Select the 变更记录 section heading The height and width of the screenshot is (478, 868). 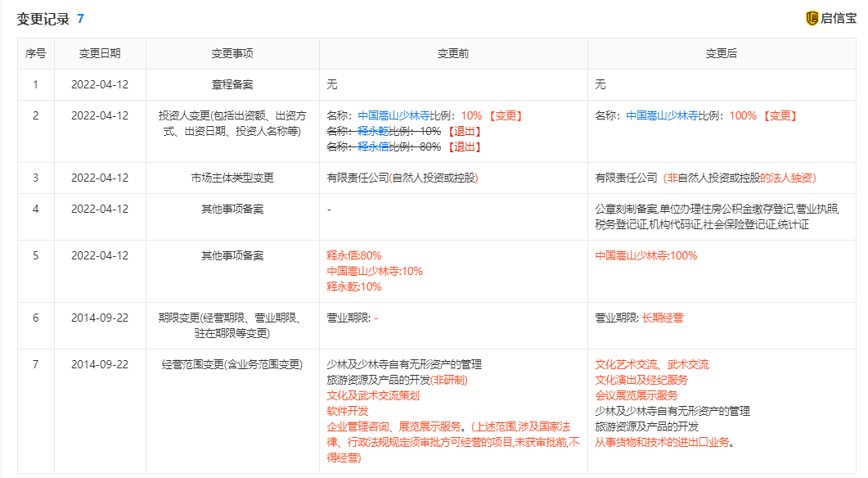[x=43, y=19]
